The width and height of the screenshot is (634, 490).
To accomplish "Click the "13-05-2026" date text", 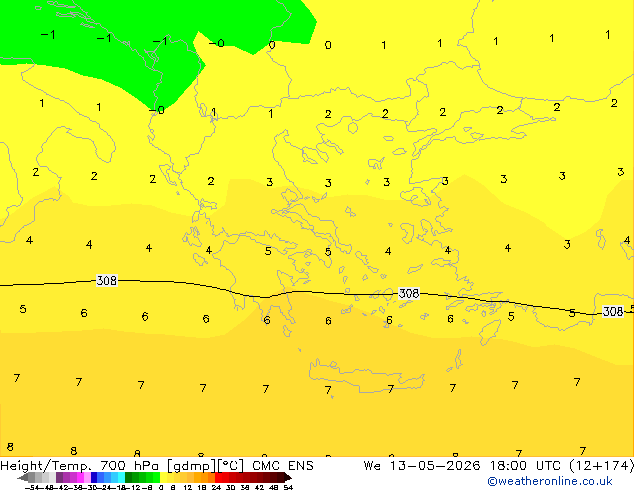I will point(435,466).
